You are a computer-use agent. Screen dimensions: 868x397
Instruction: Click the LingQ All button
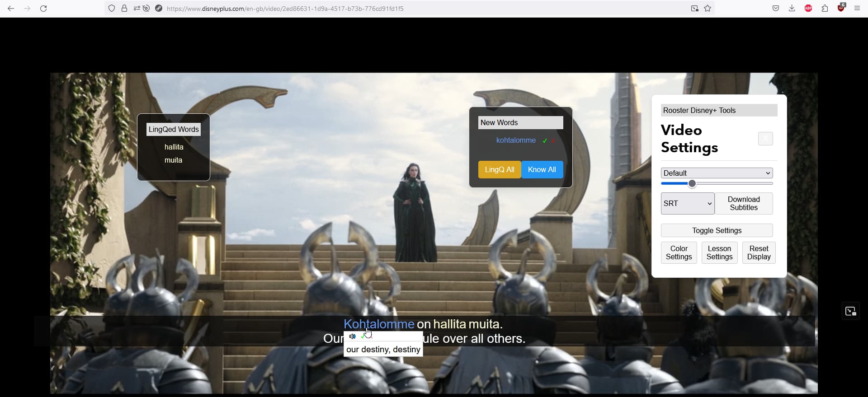500,170
